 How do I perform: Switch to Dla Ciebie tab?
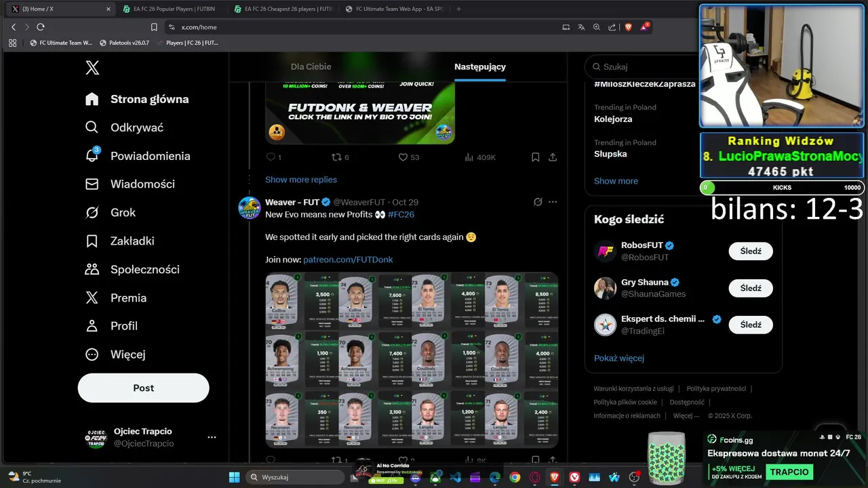(311, 66)
